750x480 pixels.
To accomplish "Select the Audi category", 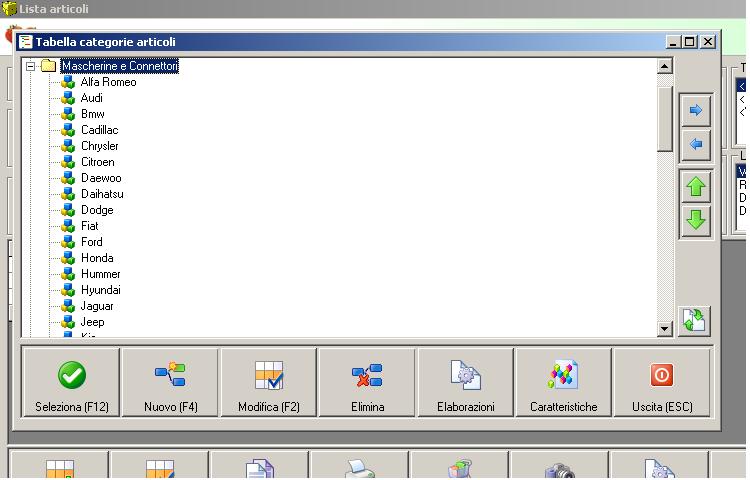I will click(x=91, y=98).
